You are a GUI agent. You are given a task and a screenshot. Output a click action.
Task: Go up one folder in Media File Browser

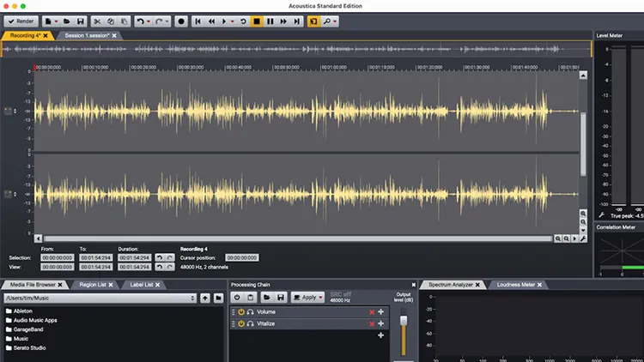coord(205,298)
